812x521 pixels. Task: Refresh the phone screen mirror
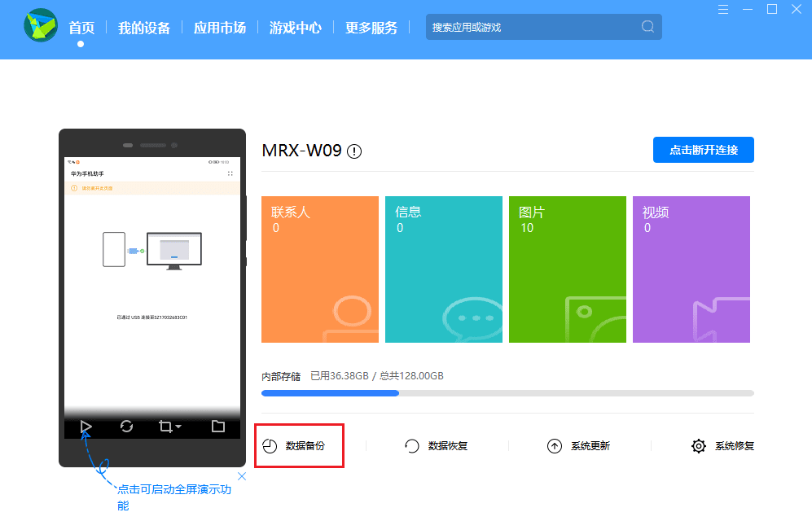pyautogui.click(x=127, y=427)
